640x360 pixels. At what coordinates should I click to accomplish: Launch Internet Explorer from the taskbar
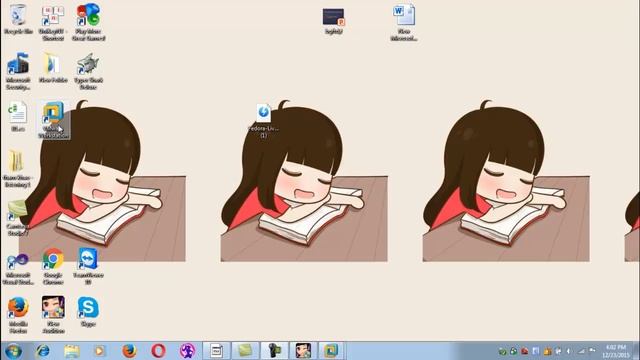(42, 351)
